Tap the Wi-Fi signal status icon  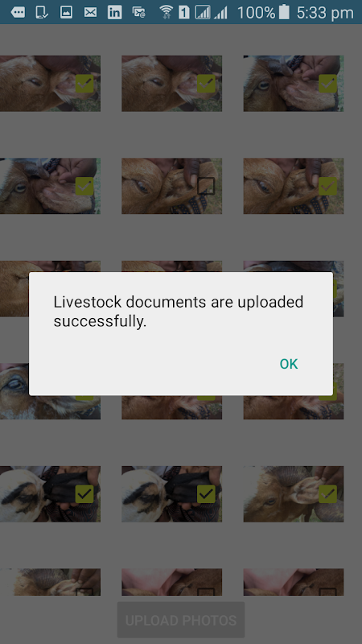166,12
